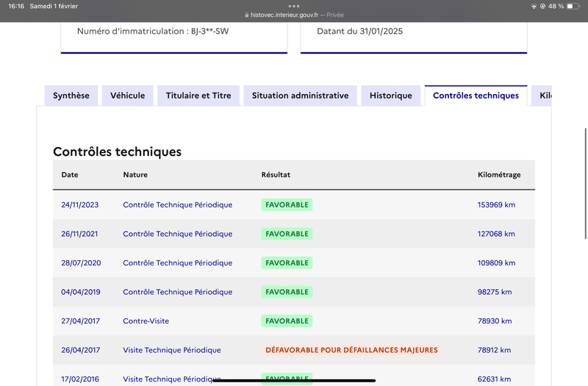Click the 98275 km value
Screen dimensions: 588x386
tap(494, 292)
